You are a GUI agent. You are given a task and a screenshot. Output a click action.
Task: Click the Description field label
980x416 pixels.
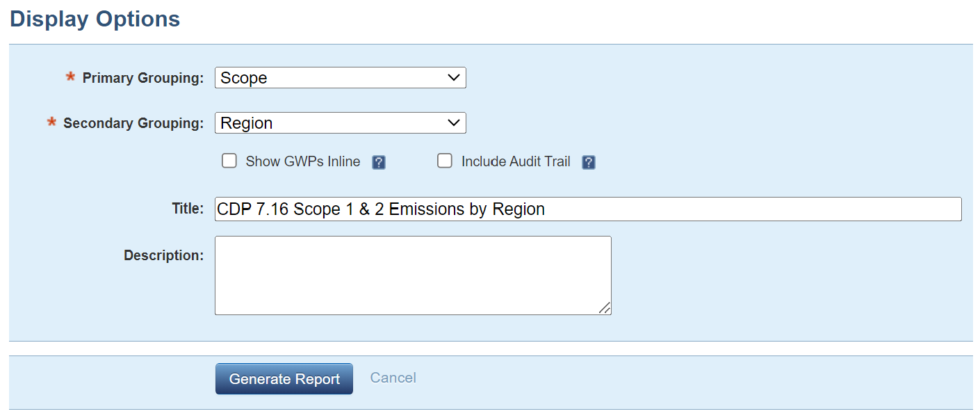pyautogui.click(x=164, y=255)
